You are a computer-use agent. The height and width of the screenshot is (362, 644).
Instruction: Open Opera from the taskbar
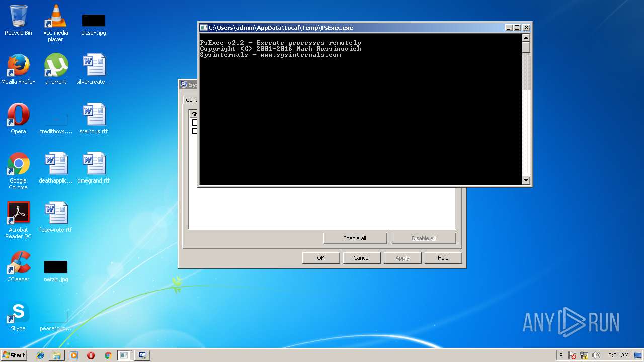pyautogui.click(x=91, y=355)
